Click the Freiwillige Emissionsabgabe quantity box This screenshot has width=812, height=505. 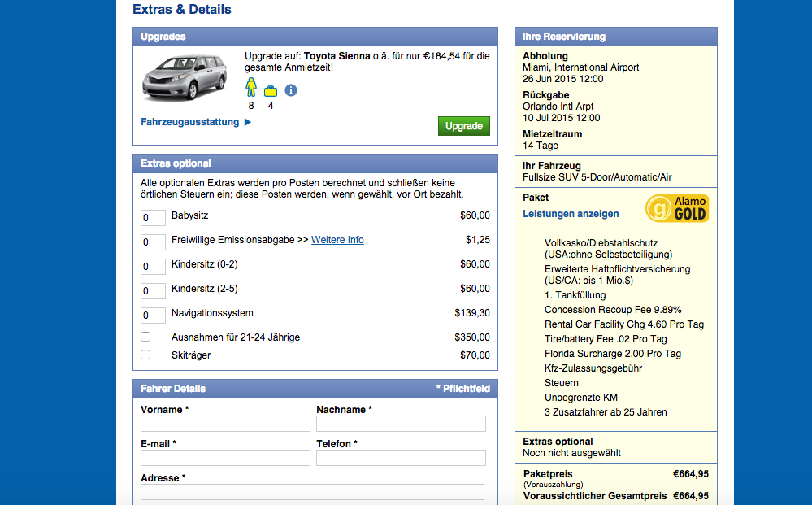coord(153,242)
